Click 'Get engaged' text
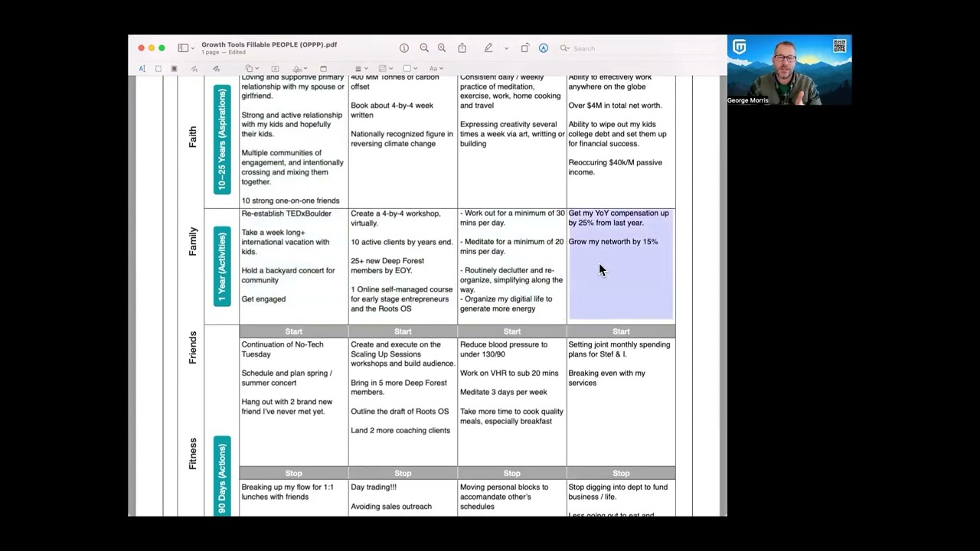The image size is (980, 551). 263,299
